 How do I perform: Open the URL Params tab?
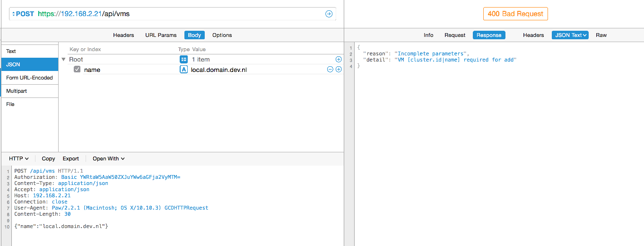pyautogui.click(x=161, y=35)
